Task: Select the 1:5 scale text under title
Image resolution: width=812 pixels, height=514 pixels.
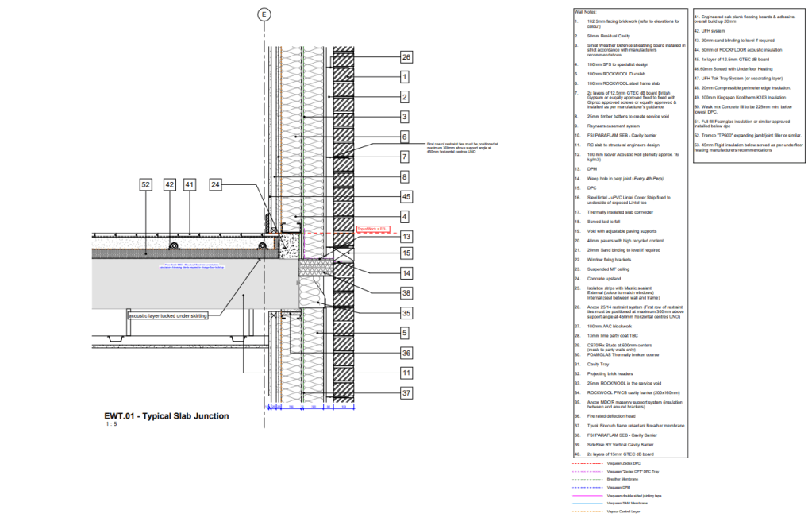Action: coord(109,425)
